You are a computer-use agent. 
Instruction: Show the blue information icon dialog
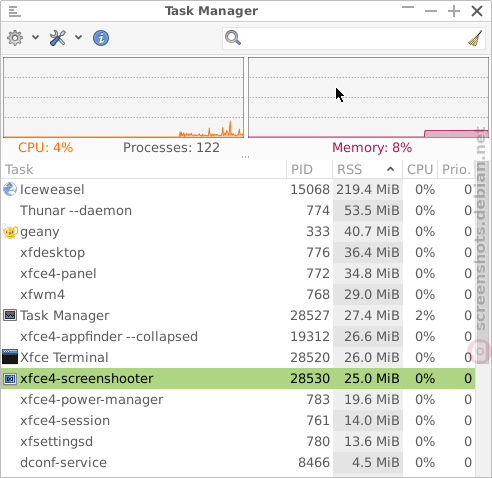pyautogui.click(x=101, y=38)
